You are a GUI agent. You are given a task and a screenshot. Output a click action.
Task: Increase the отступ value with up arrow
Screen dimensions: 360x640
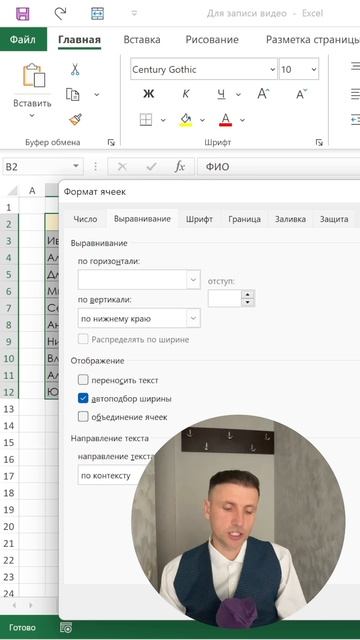tap(247, 294)
